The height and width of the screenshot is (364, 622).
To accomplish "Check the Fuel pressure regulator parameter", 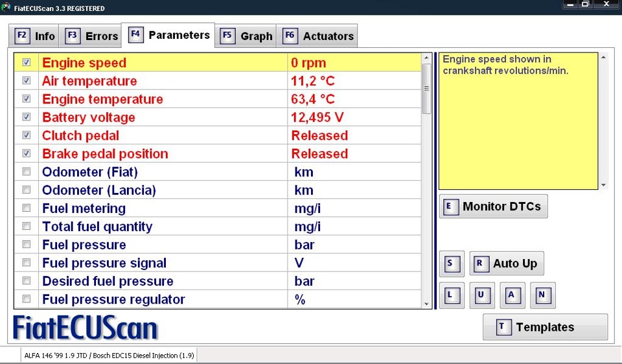I will click(x=26, y=299).
